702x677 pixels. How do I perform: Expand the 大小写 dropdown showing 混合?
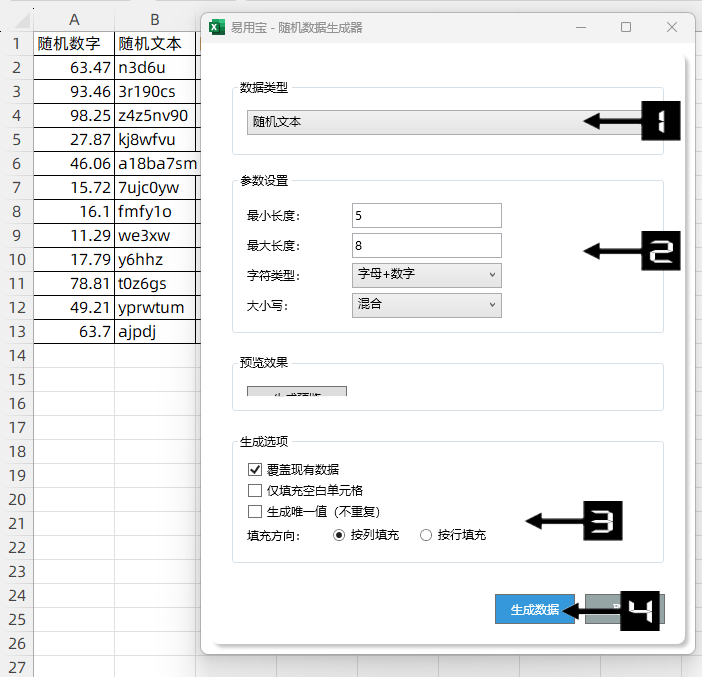(x=427, y=305)
